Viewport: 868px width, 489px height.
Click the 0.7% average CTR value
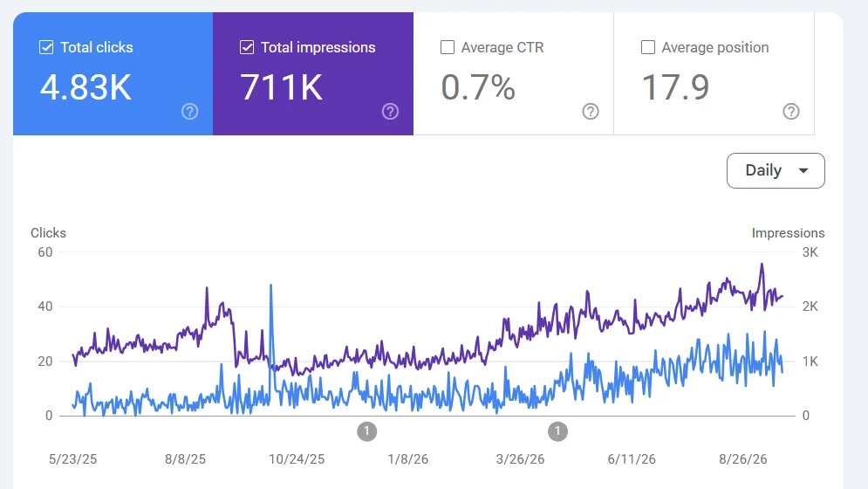pyautogui.click(x=478, y=87)
